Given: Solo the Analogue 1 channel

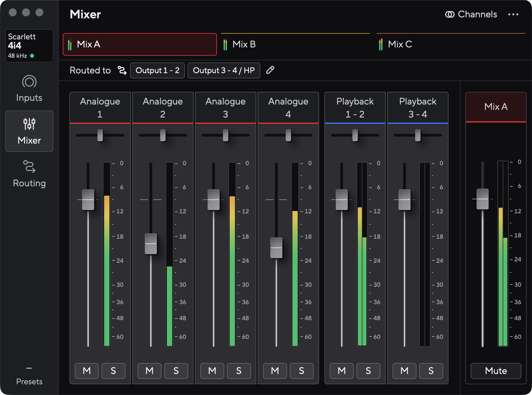Looking at the screenshot, I should (113, 371).
